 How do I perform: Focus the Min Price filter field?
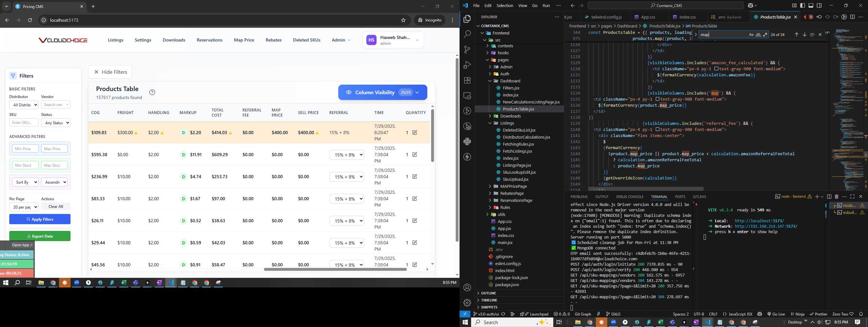(25, 149)
